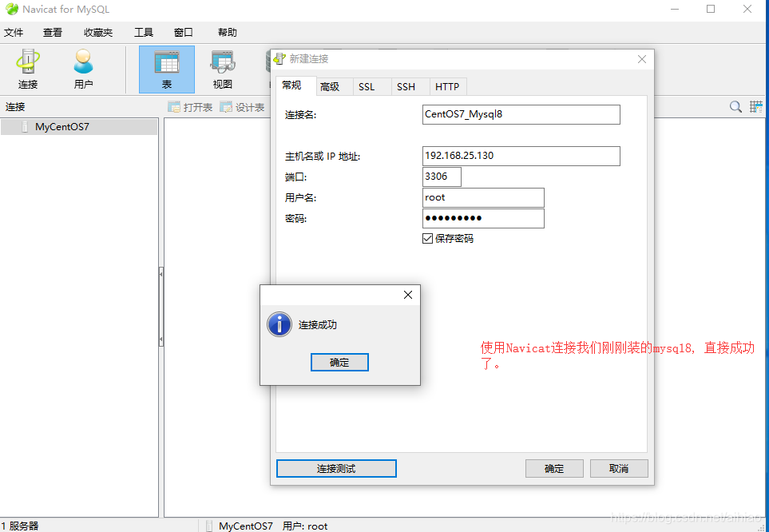
Task: Open the 收藏夹 menu
Action: coord(98,33)
